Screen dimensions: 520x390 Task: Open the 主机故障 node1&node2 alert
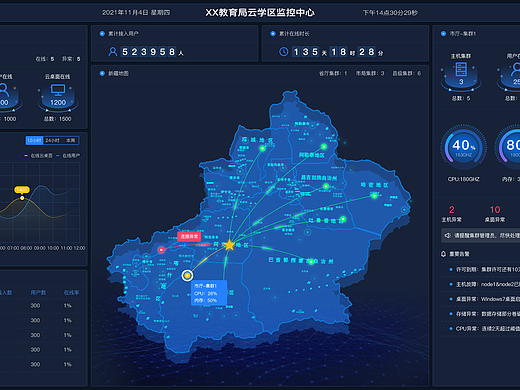tap(484, 284)
